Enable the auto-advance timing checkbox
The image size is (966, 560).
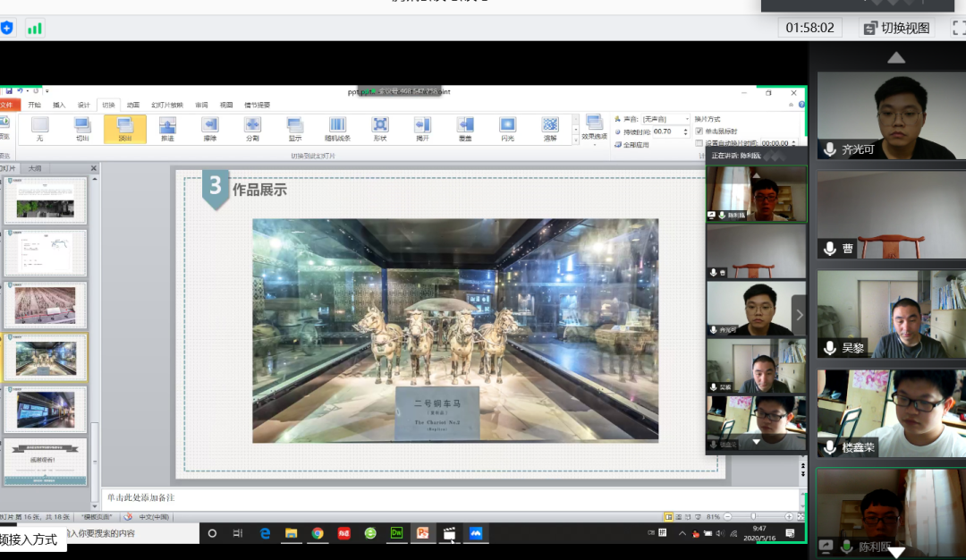pyautogui.click(x=699, y=143)
